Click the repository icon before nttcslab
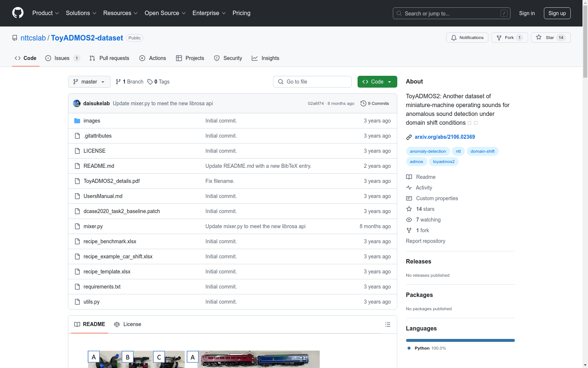Screen dimensions: 588x368 (15, 38)
